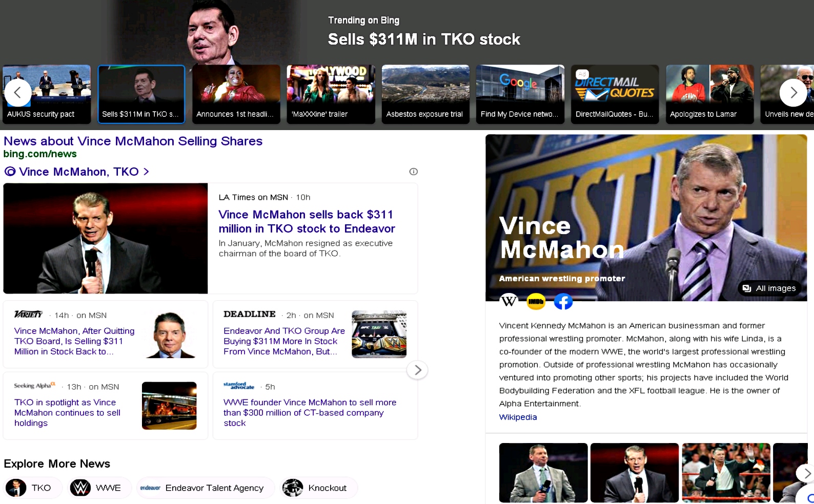Screen dimensions: 814x504
Task: Click the next arrow in news cards
Action: (x=417, y=370)
